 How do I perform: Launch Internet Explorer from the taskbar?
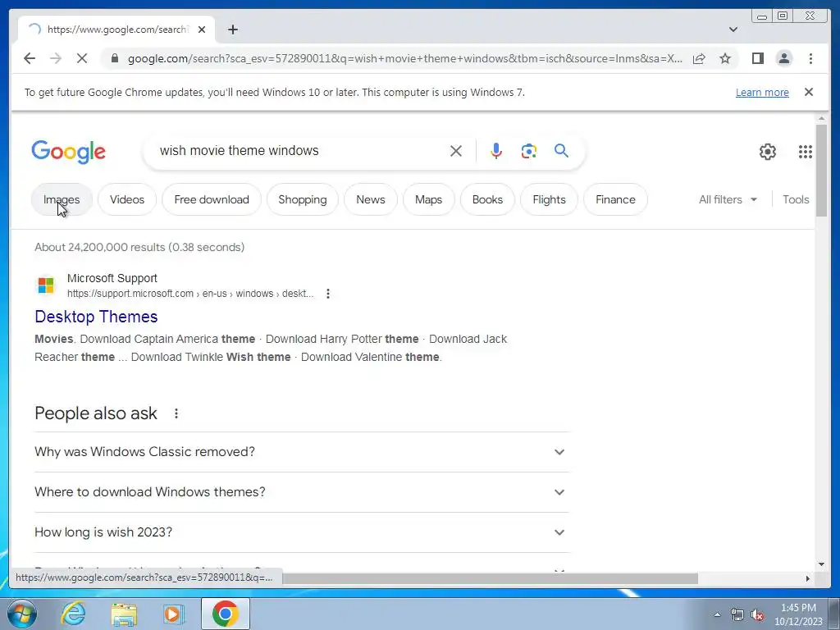tap(73, 614)
